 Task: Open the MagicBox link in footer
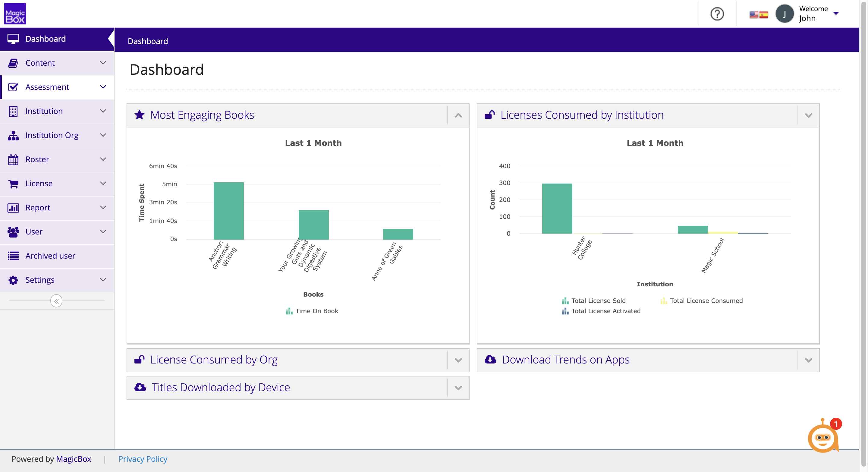(74, 459)
